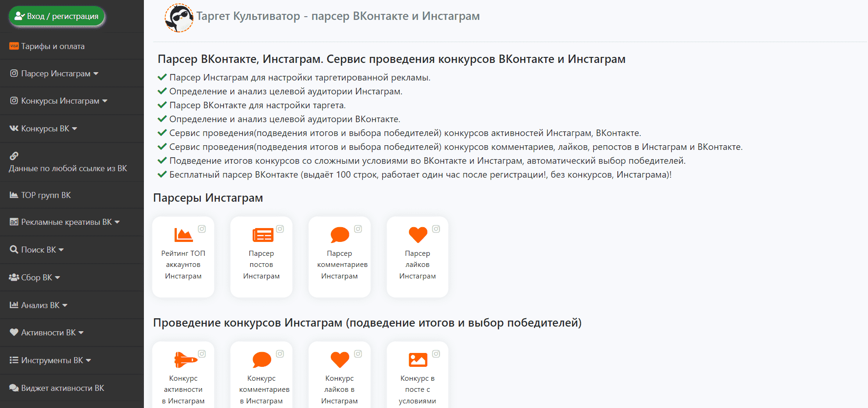Click the chart icon beside TOP групп ВК
Viewport: 868px width, 408px height.
(14, 195)
